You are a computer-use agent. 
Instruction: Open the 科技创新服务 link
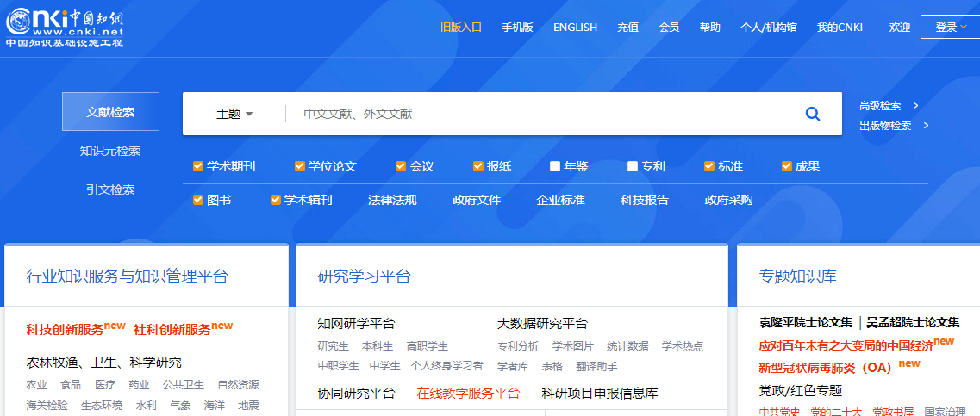click(66, 329)
